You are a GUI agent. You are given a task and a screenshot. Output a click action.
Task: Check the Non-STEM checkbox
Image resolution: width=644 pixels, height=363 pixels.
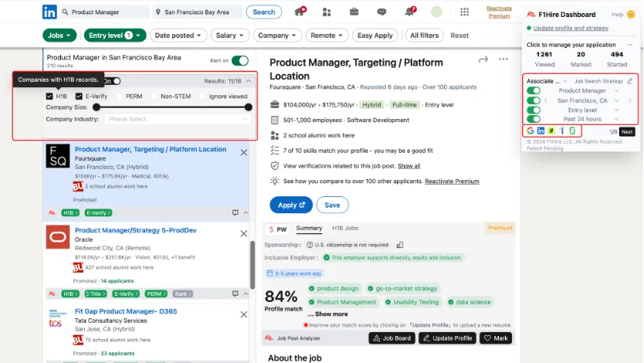point(154,96)
